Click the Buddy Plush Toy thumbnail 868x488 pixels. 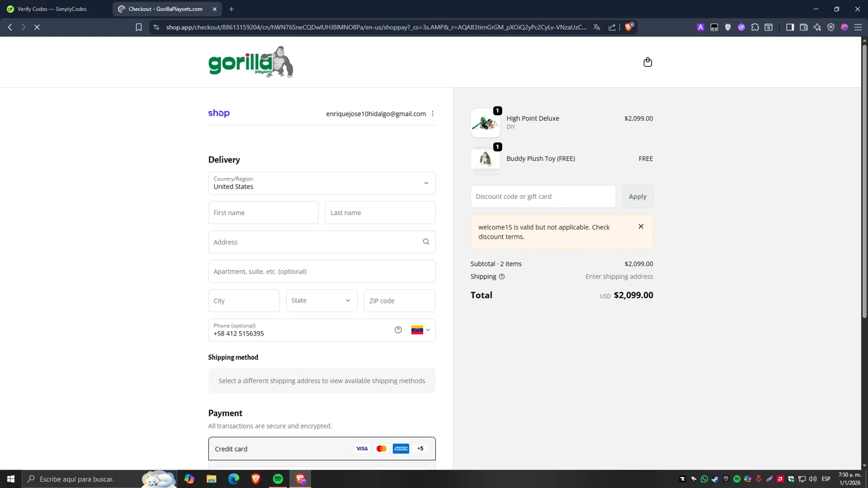[x=486, y=159]
